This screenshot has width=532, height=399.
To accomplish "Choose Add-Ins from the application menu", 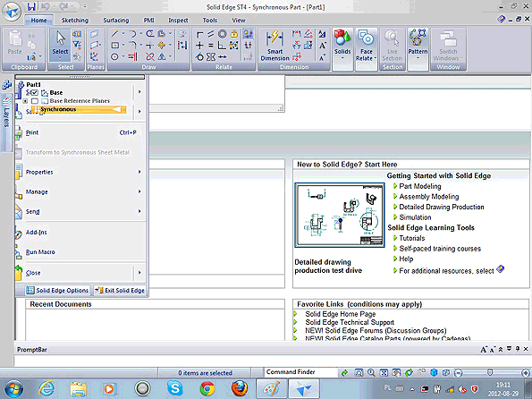I will [x=80, y=233].
